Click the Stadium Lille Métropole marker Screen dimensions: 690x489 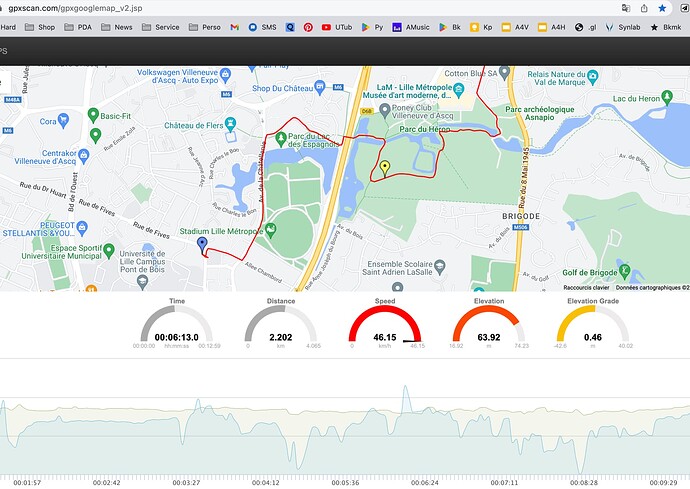(x=271, y=230)
